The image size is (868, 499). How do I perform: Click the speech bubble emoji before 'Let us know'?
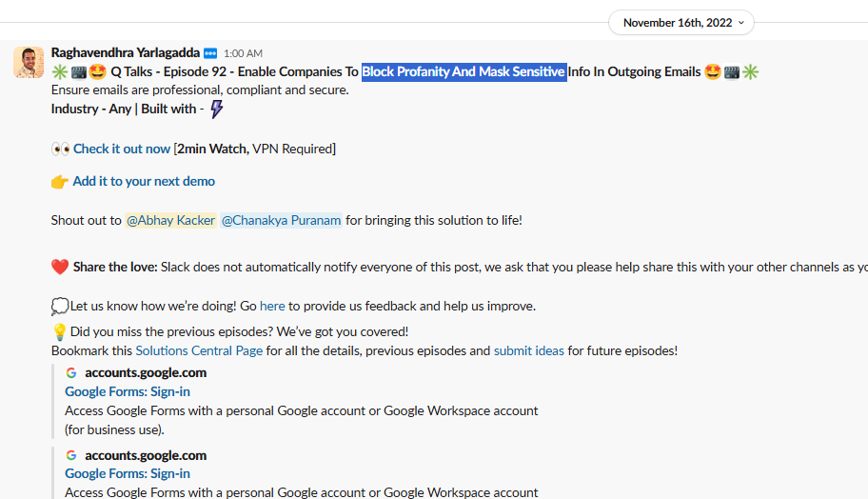tap(60, 307)
